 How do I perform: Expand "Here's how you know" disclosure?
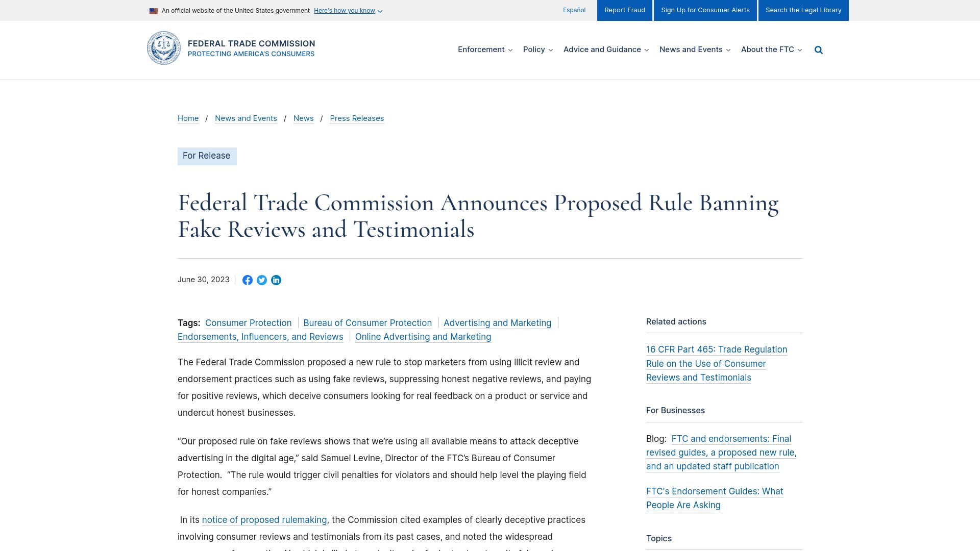click(348, 11)
